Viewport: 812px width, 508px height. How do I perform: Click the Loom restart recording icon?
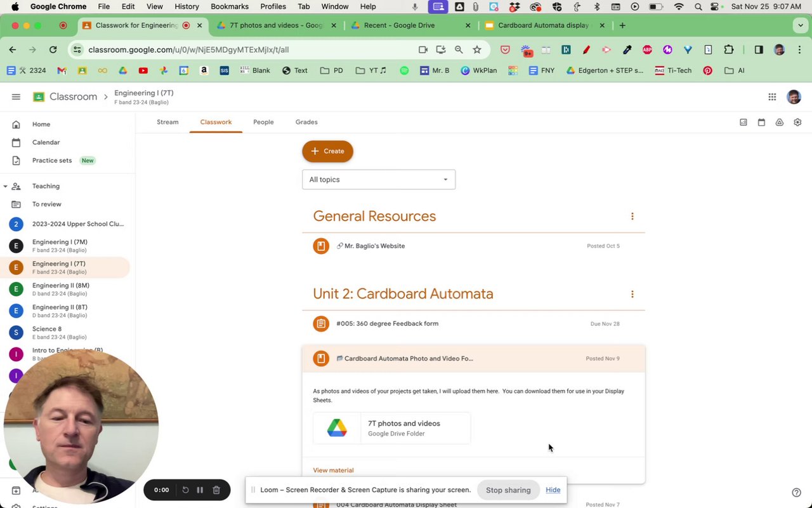(x=185, y=490)
